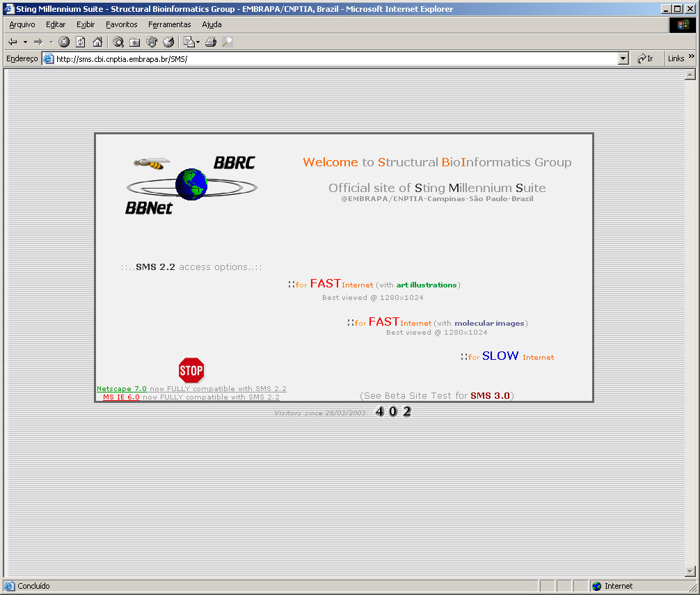Stop page loading with toolbar Stop icon

pyautogui.click(x=64, y=42)
